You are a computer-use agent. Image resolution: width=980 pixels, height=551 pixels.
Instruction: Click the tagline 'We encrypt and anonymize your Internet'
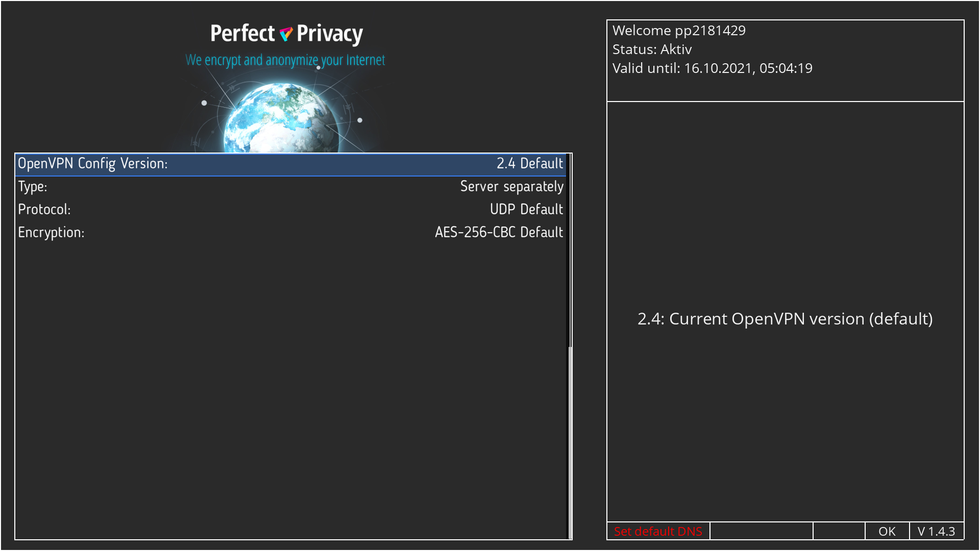(285, 60)
